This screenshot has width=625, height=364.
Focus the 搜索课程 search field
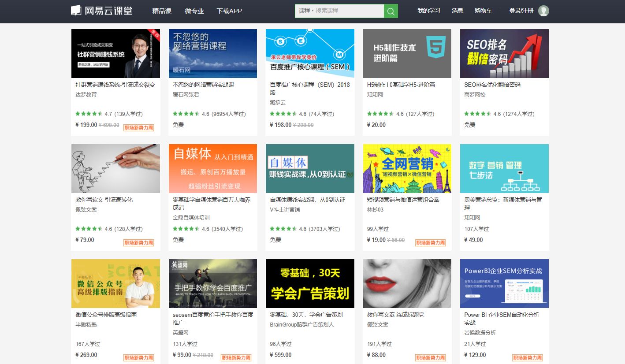point(348,11)
